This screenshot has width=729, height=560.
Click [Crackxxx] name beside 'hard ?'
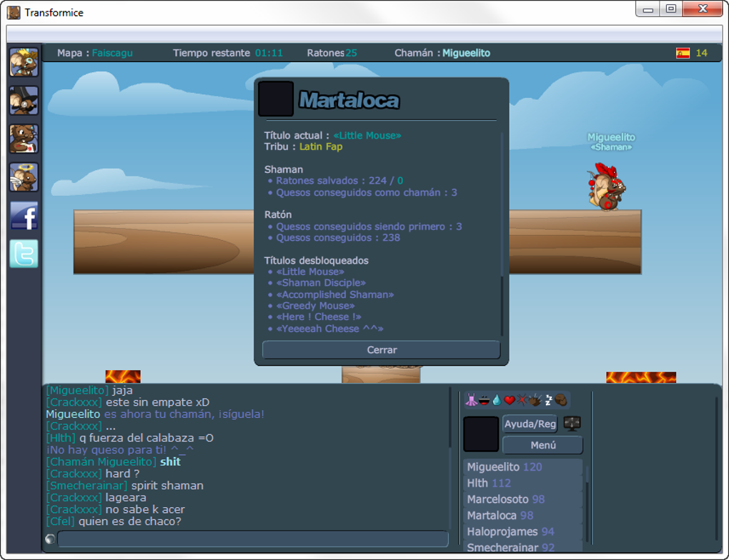click(74, 474)
